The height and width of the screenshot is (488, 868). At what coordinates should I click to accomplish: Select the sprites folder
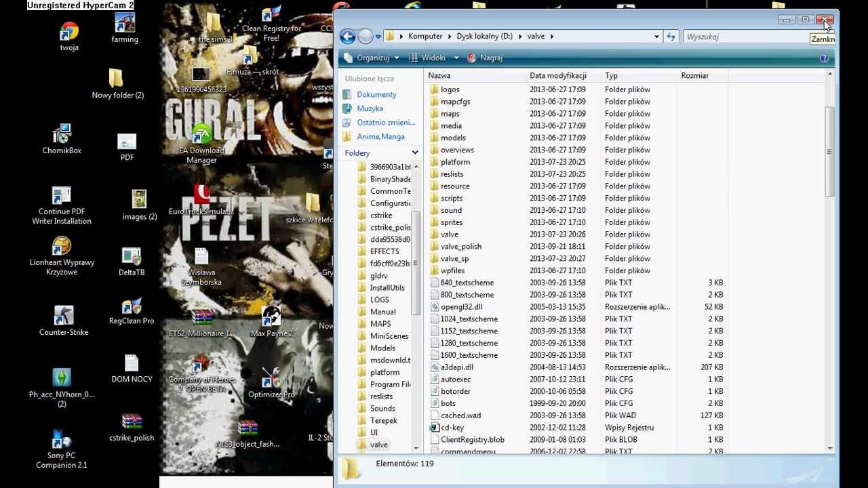pyautogui.click(x=452, y=222)
